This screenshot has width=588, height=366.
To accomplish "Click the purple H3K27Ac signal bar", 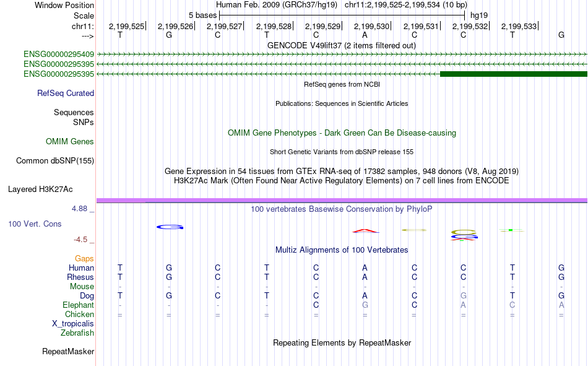I will 342,201.
